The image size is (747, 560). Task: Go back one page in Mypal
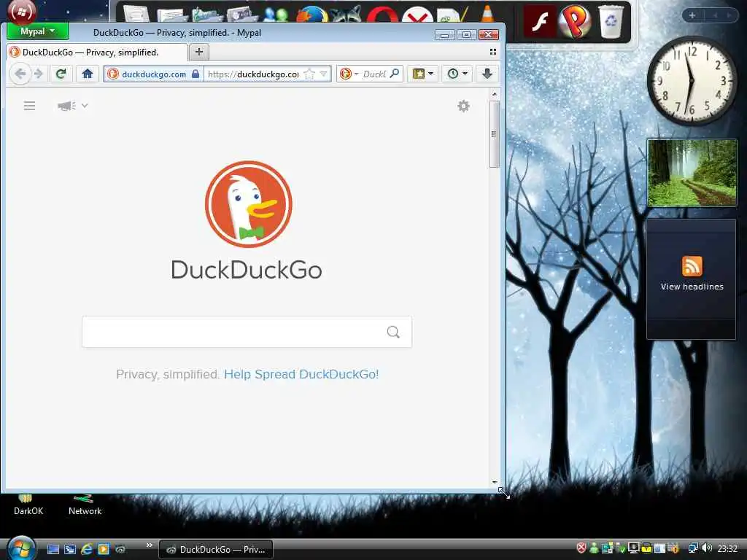20,74
